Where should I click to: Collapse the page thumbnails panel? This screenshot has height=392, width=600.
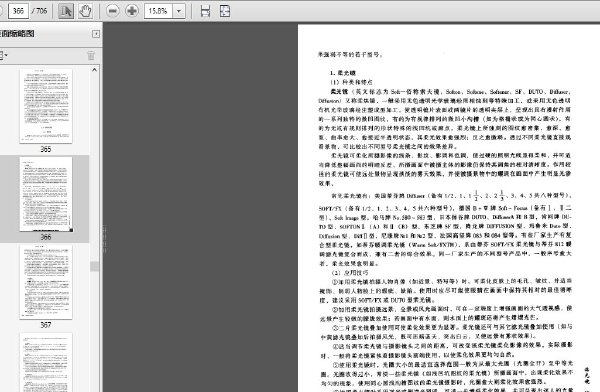[96, 34]
